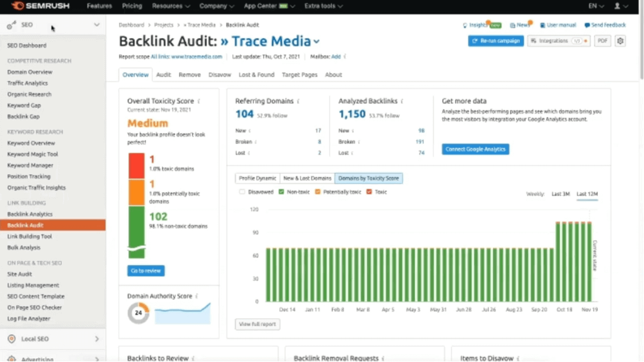Open the App Center dropdown
The image size is (644, 362).
click(x=270, y=6)
